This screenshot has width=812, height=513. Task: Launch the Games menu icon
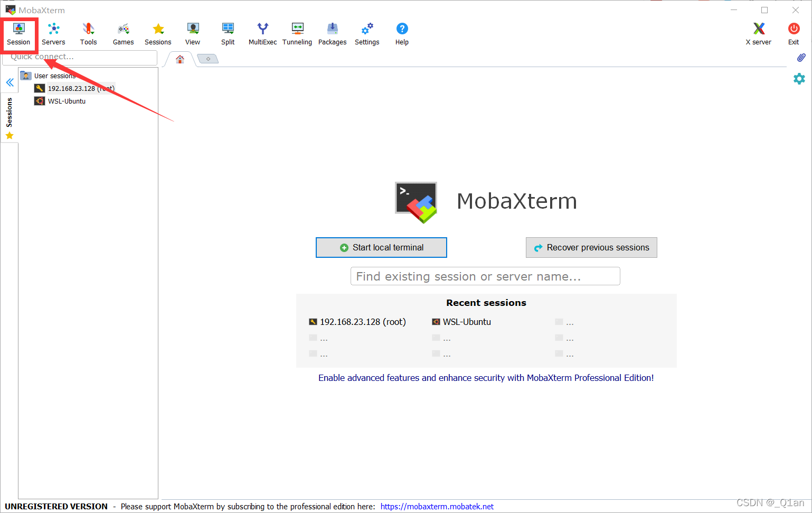pyautogui.click(x=122, y=33)
